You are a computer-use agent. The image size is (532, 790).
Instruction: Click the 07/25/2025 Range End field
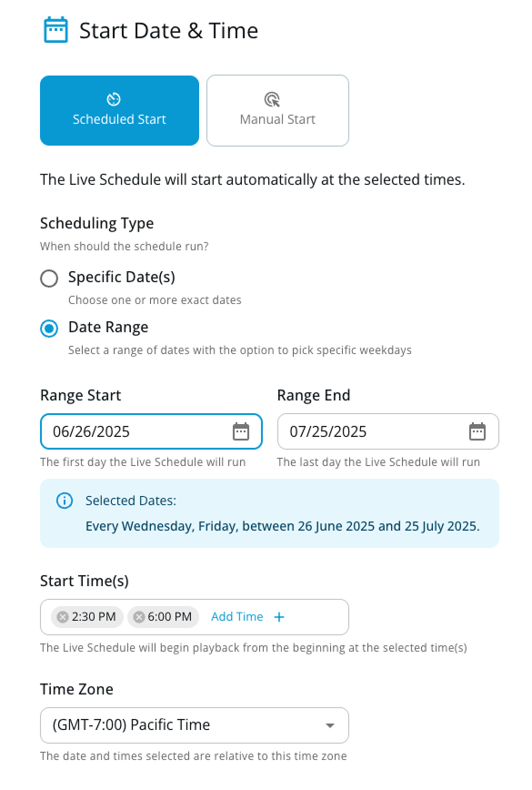pyautogui.click(x=388, y=431)
